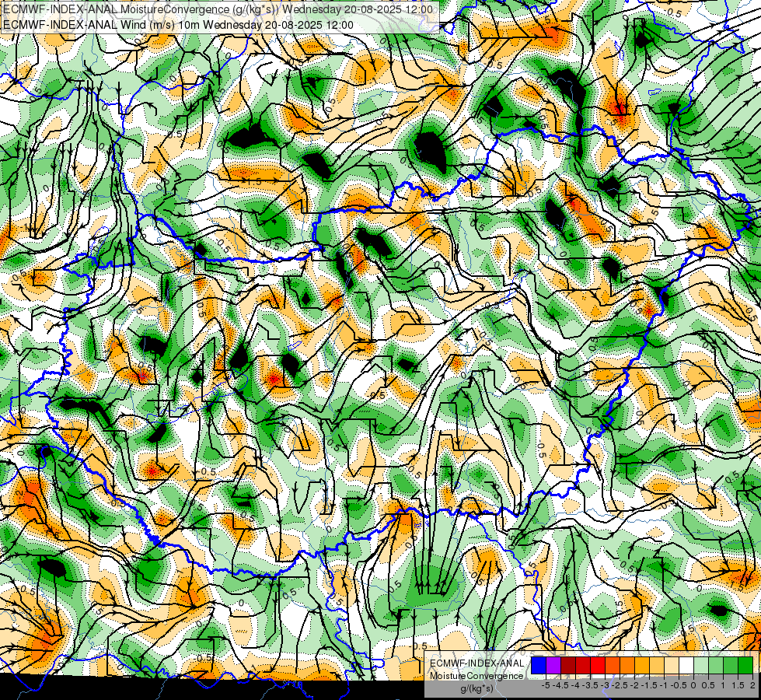The width and height of the screenshot is (761, 700).
Task: Click the legend scale label -5
Action: tap(546, 685)
